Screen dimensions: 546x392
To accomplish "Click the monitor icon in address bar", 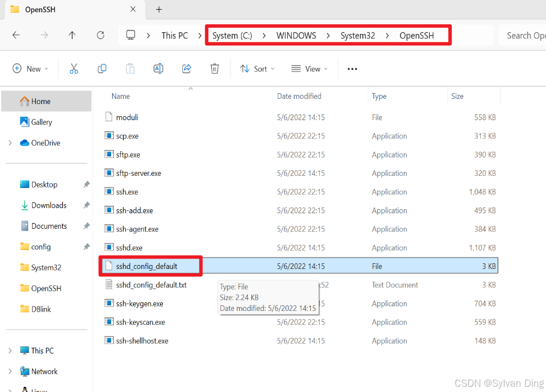I will [131, 35].
